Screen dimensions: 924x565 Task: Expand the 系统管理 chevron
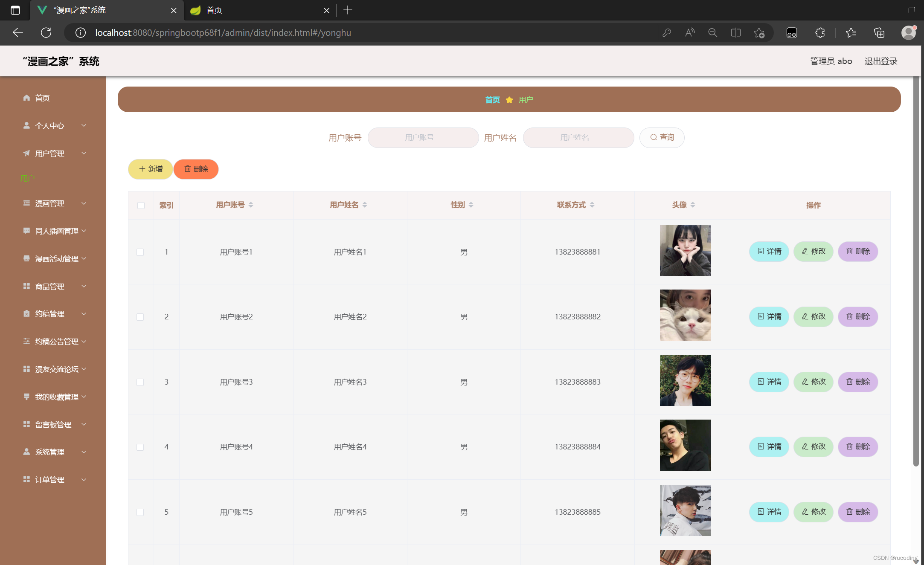[x=84, y=452]
